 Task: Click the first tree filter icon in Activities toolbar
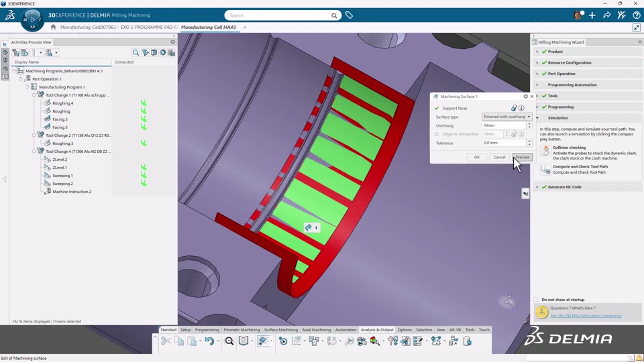point(16,52)
